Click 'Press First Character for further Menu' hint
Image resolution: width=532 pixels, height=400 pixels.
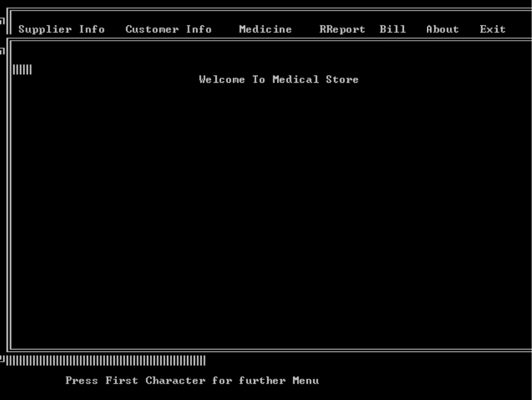(x=192, y=381)
